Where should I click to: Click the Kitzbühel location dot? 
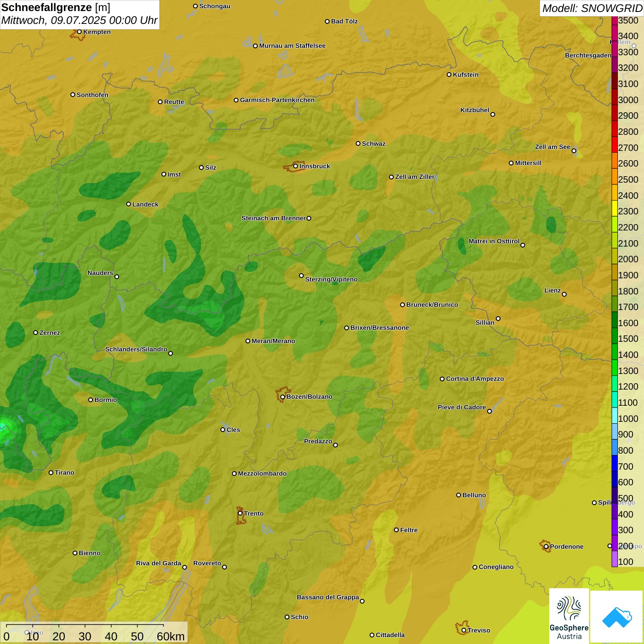[x=493, y=115]
